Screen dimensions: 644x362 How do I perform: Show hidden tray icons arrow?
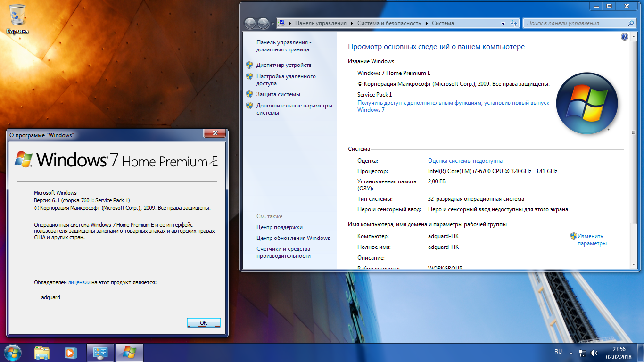[571, 353]
